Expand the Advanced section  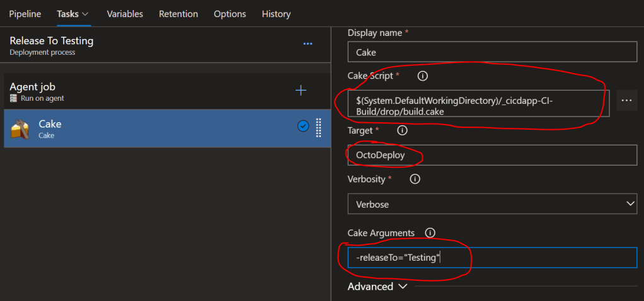[378, 287]
